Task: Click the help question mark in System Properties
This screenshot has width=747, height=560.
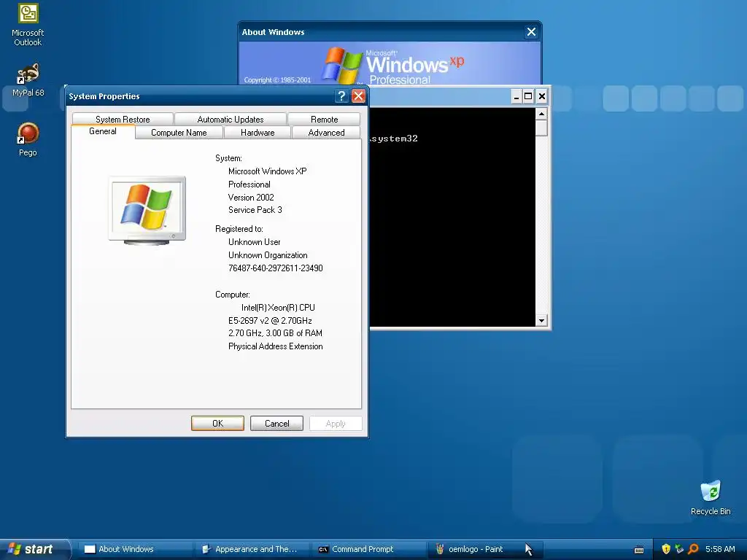Action: click(x=341, y=96)
